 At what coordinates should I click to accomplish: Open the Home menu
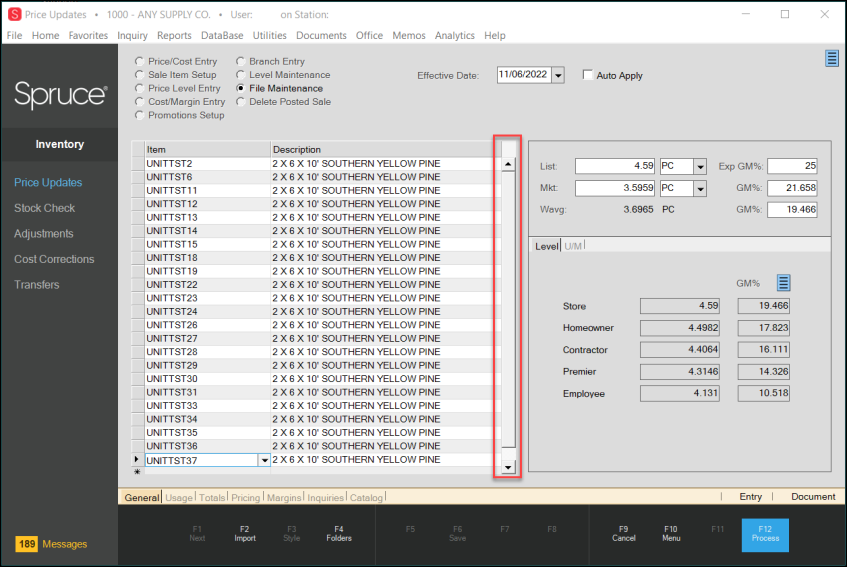pyautogui.click(x=45, y=36)
